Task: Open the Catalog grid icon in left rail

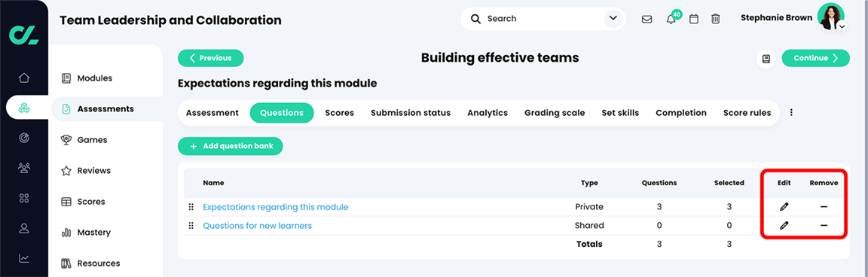Action: (24, 198)
